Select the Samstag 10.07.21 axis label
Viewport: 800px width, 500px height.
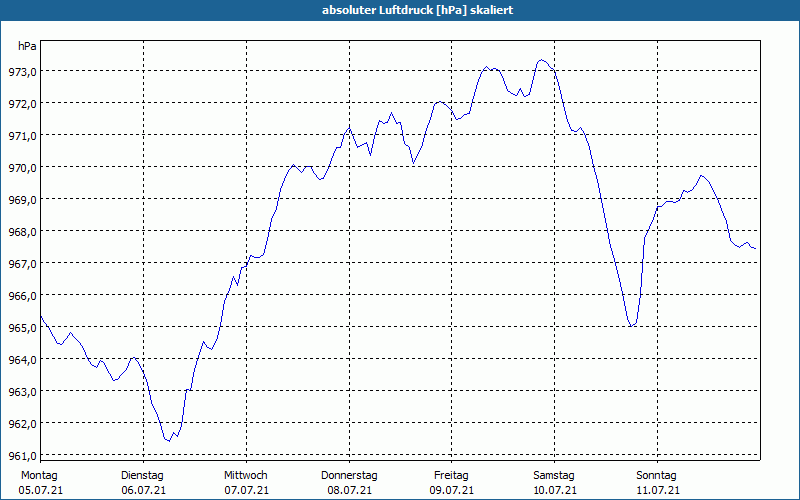pyautogui.click(x=555, y=483)
